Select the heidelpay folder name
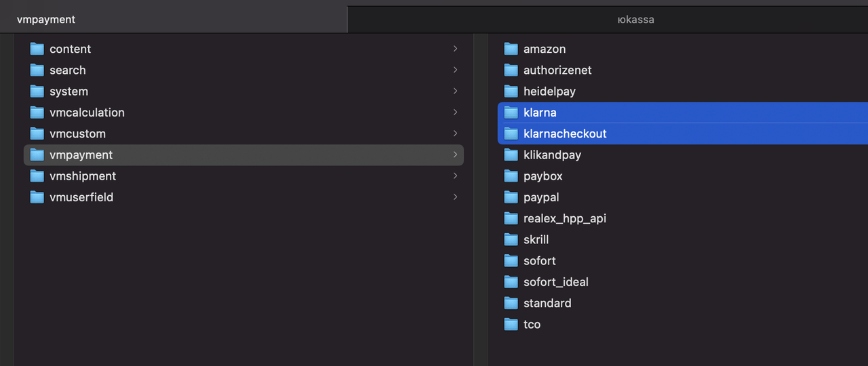 pos(549,91)
